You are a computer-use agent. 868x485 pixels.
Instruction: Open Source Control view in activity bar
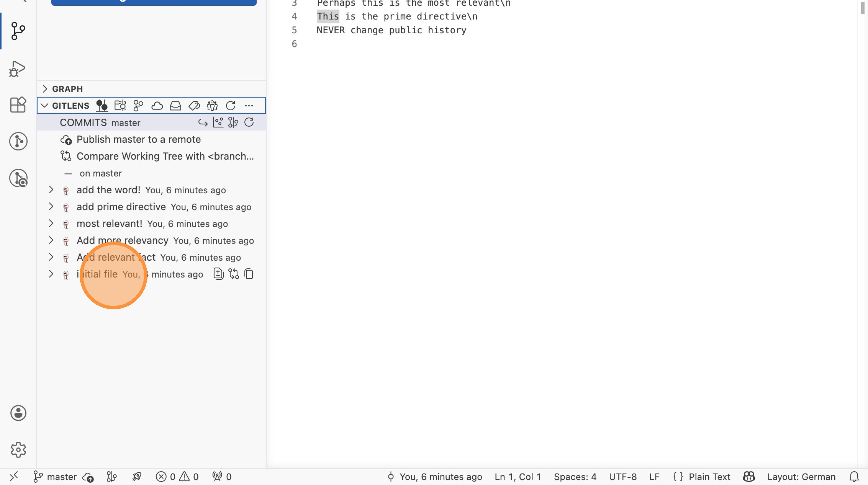pos(18,31)
